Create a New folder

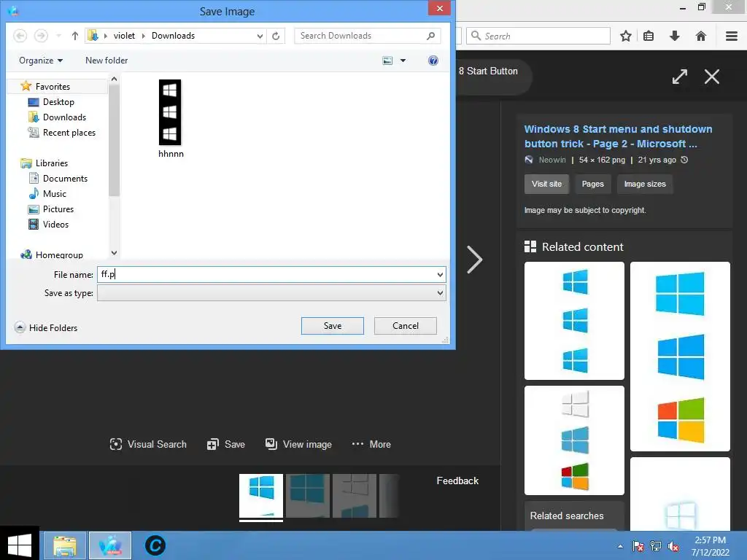(x=107, y=61)
